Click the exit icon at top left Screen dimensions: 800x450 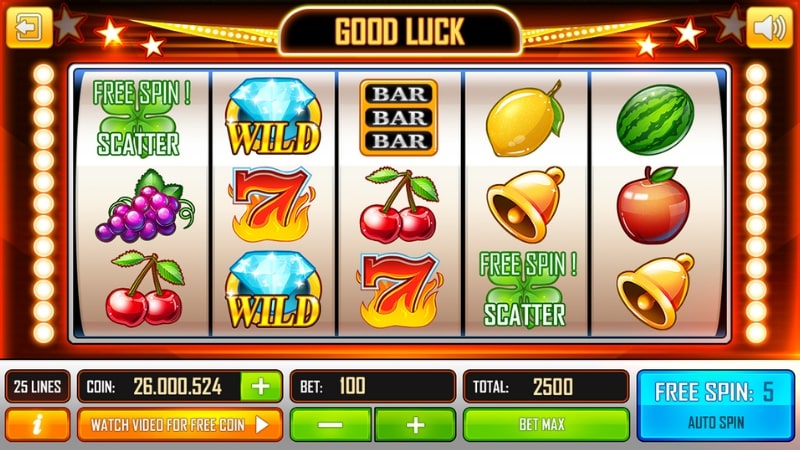coord(29,27)
